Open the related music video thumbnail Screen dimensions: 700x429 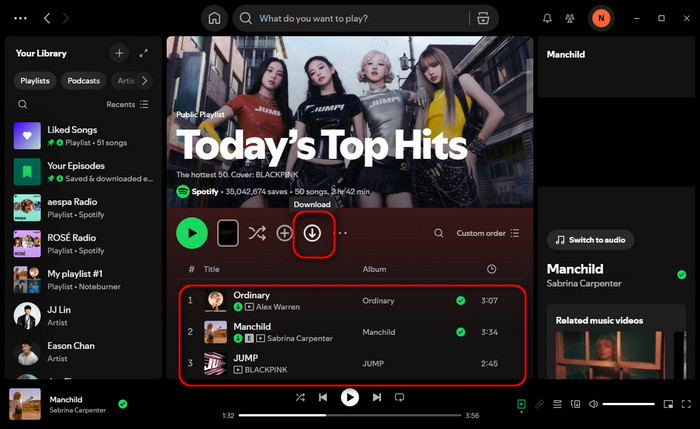tap(609, 355)
